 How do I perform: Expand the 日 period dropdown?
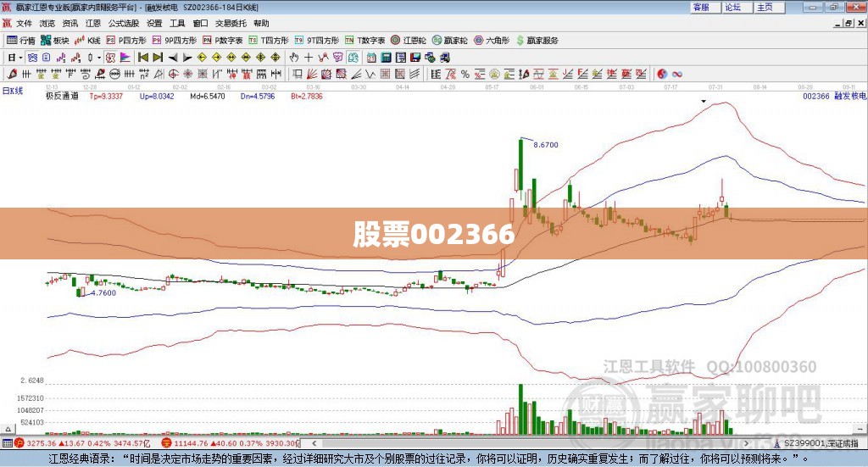20,58
